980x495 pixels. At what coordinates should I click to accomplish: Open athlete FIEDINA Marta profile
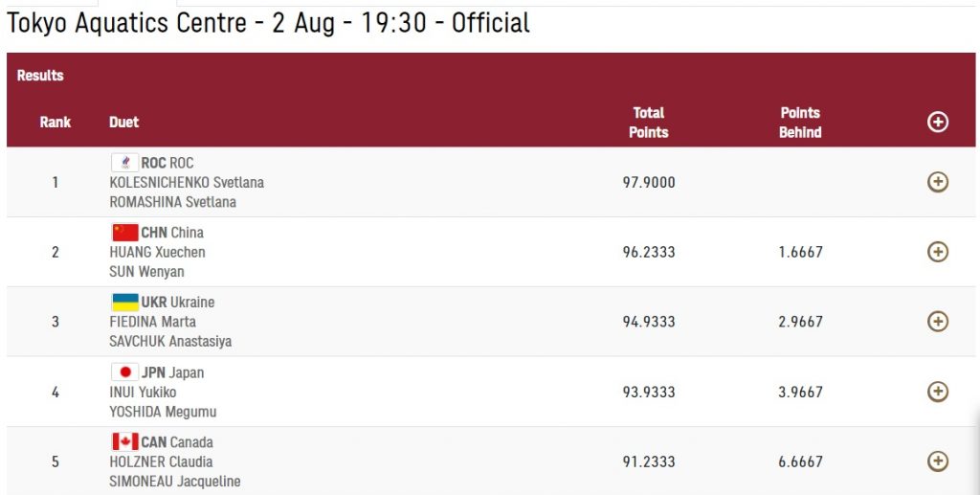[152, 322]
